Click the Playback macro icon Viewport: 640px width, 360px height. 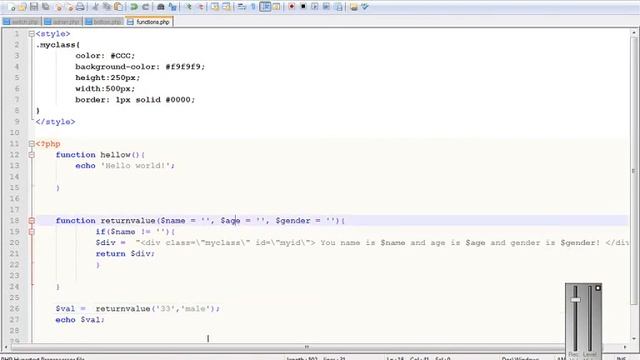point(315,7)
